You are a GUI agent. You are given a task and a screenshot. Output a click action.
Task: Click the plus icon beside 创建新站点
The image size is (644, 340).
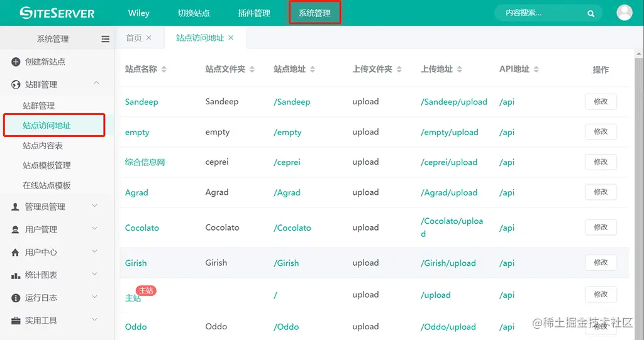pos(16,62)
